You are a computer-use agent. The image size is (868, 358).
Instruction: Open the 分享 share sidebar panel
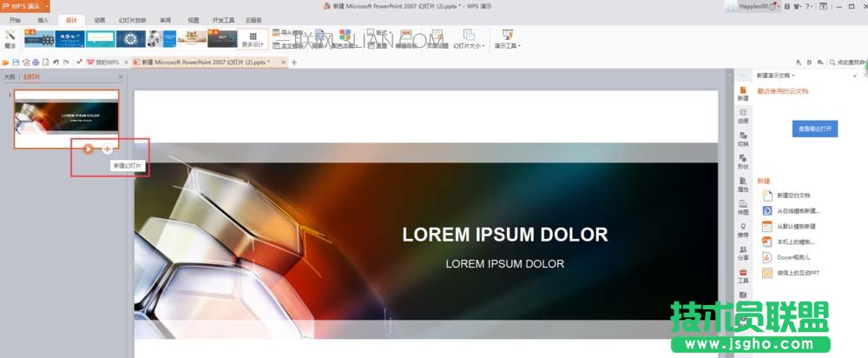743,253
